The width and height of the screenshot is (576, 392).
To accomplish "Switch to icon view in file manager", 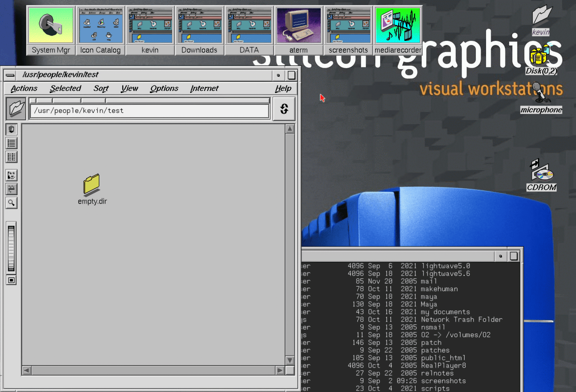I will (12, 129).
